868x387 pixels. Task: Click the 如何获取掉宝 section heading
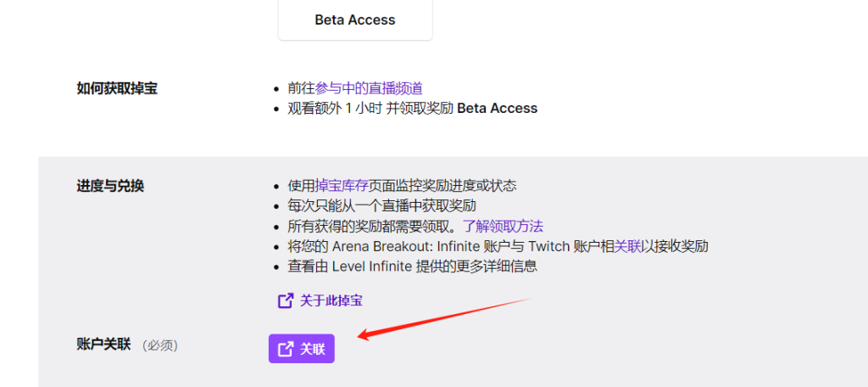coord(117,88)
